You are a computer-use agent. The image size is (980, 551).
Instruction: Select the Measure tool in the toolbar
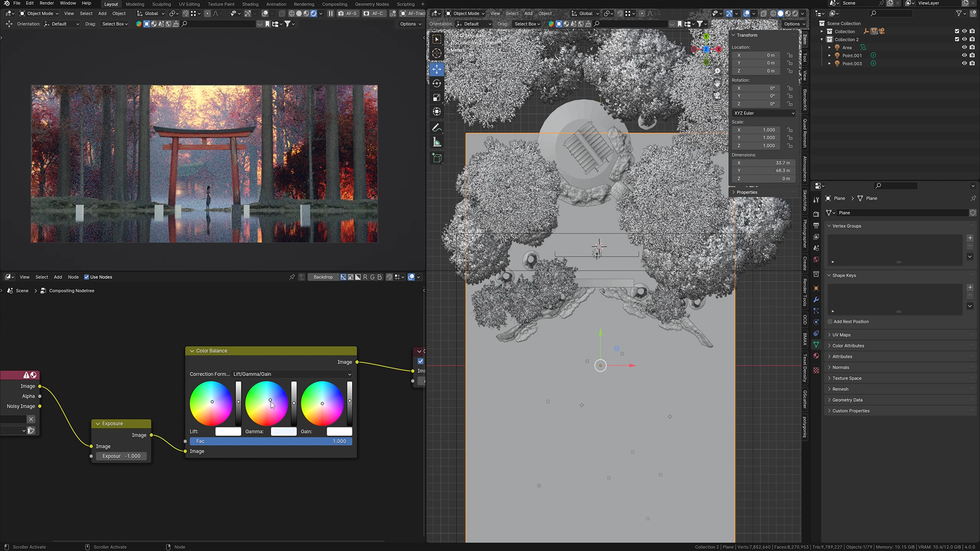click(436, 142)
